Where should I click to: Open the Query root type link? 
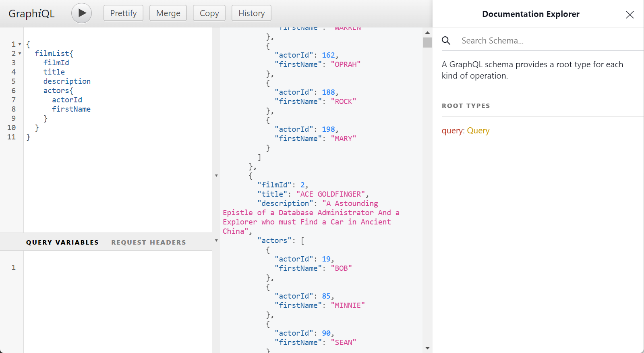(x=478, y=131)
